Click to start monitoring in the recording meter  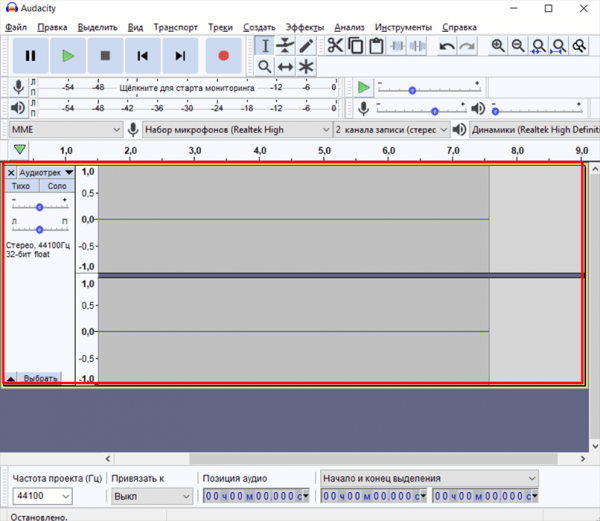pos(186,88)
